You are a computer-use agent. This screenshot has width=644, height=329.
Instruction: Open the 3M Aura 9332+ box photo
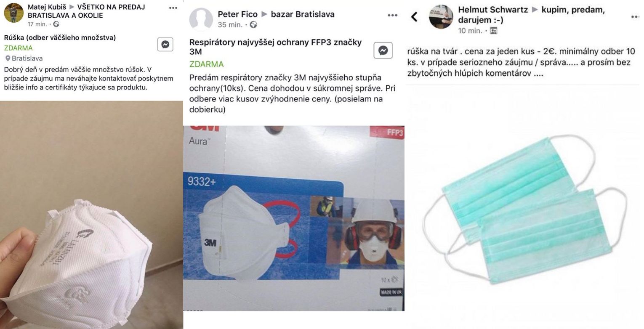point(294,218)
